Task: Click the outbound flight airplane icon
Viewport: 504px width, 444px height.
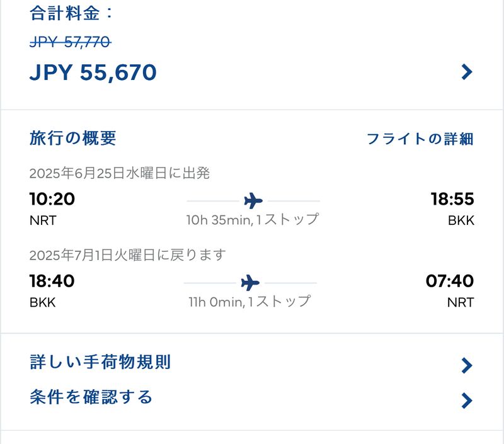Action: 253,201
